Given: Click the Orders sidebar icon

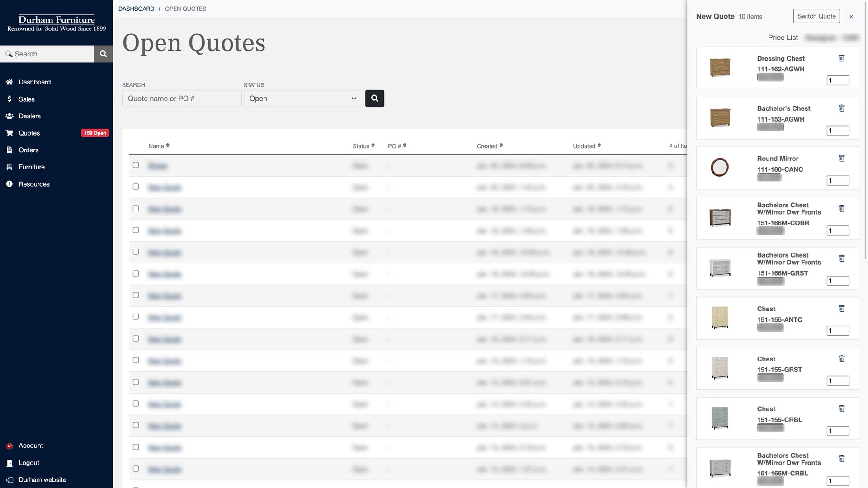Looking at the screenshot, I should tap(9, 150).
